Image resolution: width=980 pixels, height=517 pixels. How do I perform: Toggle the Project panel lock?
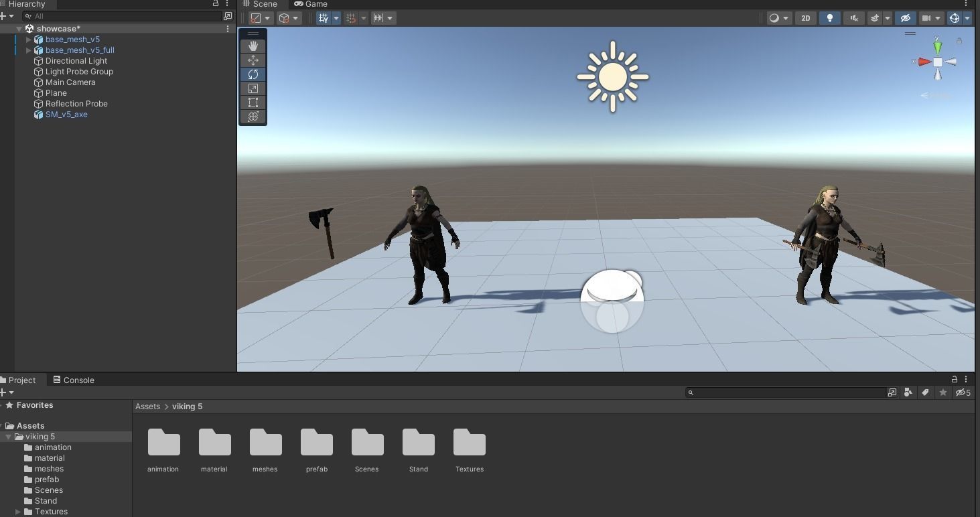click(x=955, y=379)
